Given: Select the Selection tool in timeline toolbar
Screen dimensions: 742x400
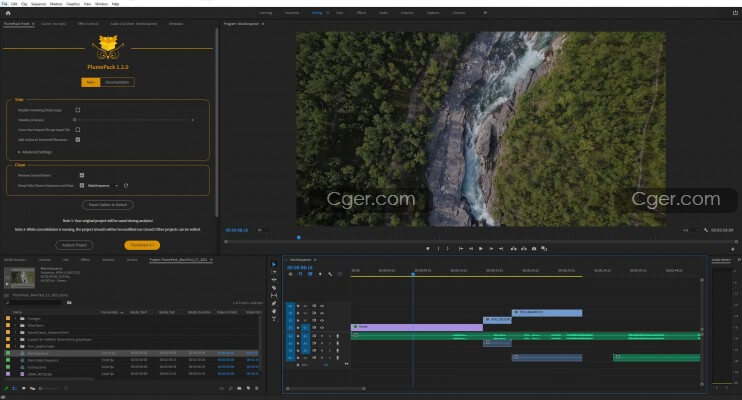Looking at the screenshot, I should 274,264.
